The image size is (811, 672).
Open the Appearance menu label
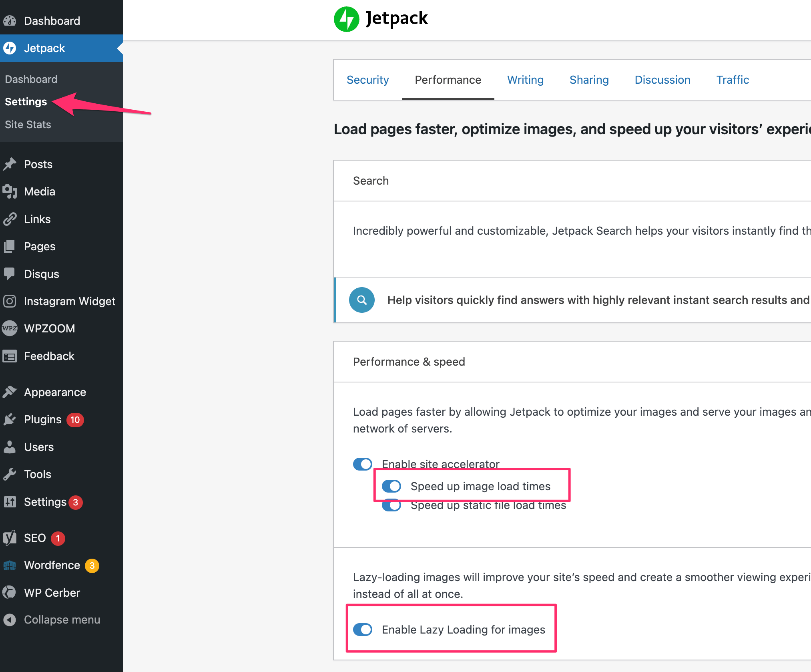(55, 392)
